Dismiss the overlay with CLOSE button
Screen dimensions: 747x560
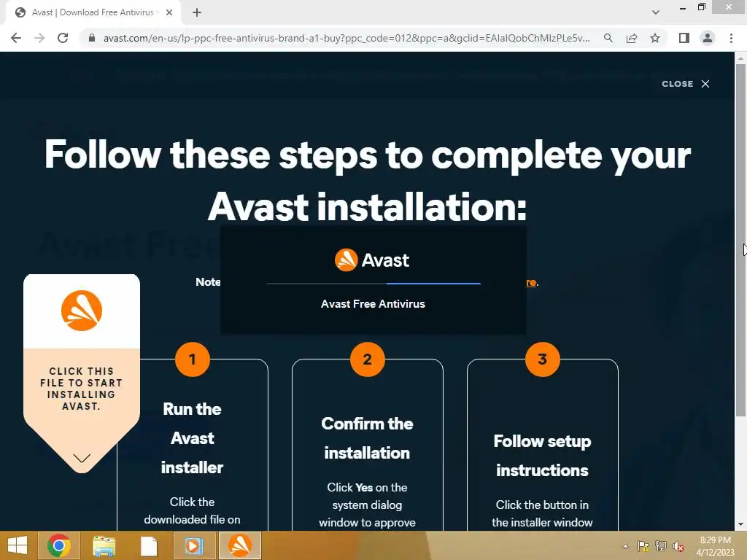click(686, 84)
